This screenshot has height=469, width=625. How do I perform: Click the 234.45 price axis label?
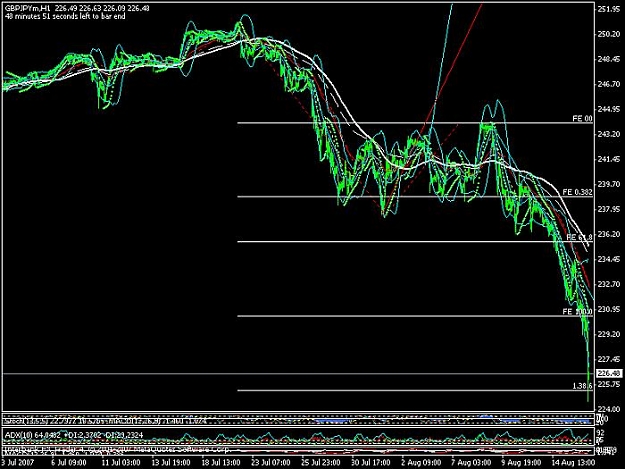click(x=609, y=259)
